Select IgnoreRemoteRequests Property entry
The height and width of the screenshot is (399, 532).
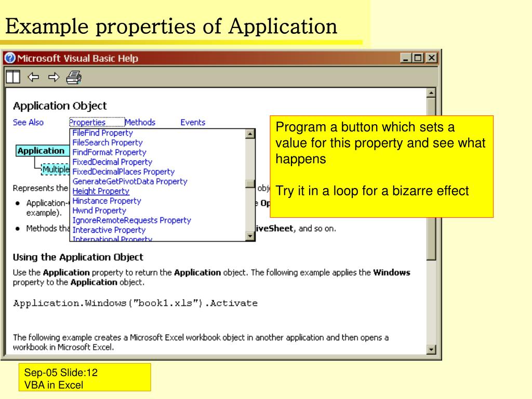click(131, 220)
